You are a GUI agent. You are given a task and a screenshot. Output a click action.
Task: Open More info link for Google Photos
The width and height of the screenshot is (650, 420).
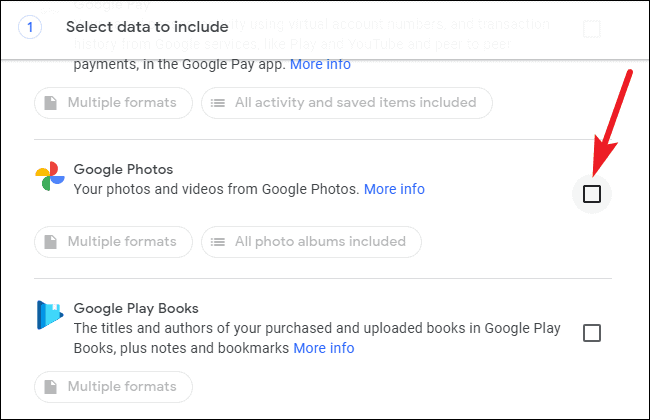pyautogui.click(x=394, y=189)
